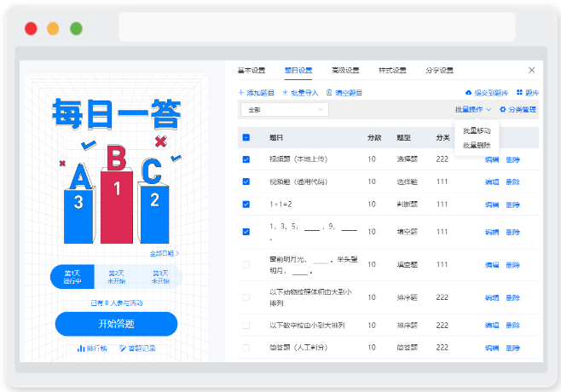Click 编辑 for 以下动物按照体积 question
Viewport: 561px width, 392px height.
click(x=492, y=297)
